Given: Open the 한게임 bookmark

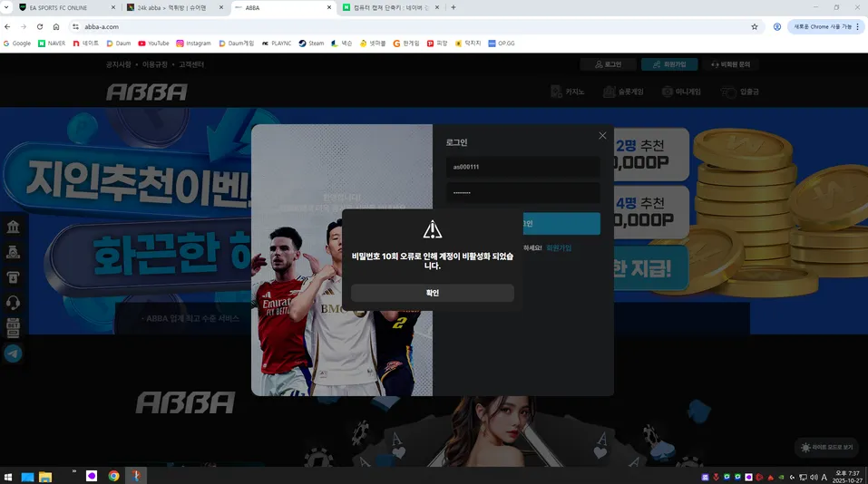Looking at the screenshot, I should pyautogui.click(x=405, y=44).
